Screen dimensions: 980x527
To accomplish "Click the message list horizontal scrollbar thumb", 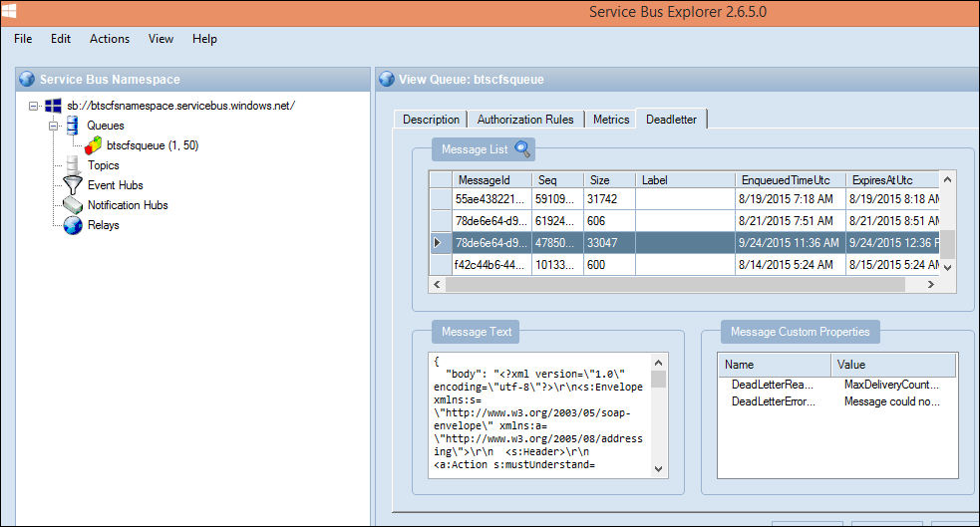I will tap(675, 284).
